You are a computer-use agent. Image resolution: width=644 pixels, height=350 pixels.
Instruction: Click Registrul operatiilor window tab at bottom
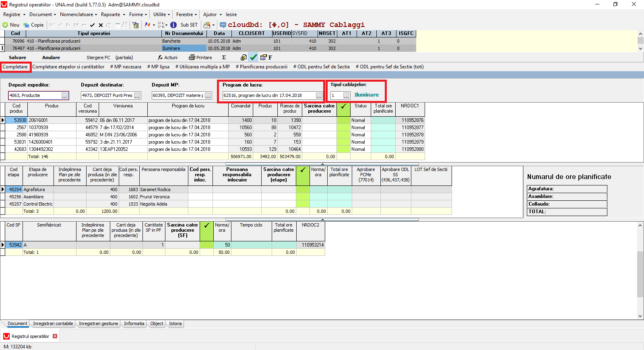tap(30, 336)
